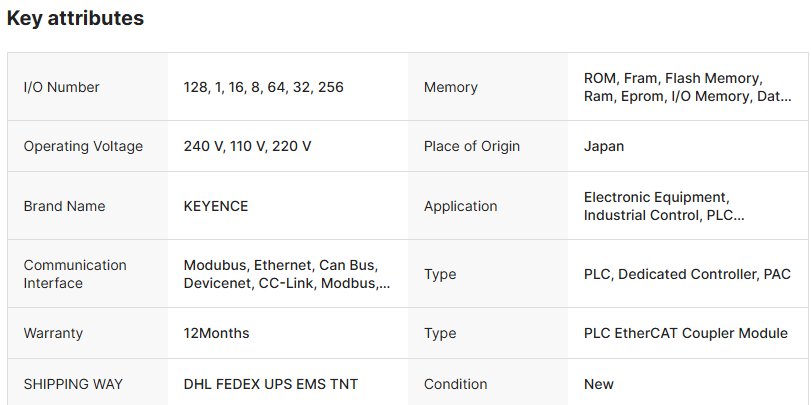This screenshot has width=811, height=405.
Task: Click the Brand Name label
Action: 64,206
